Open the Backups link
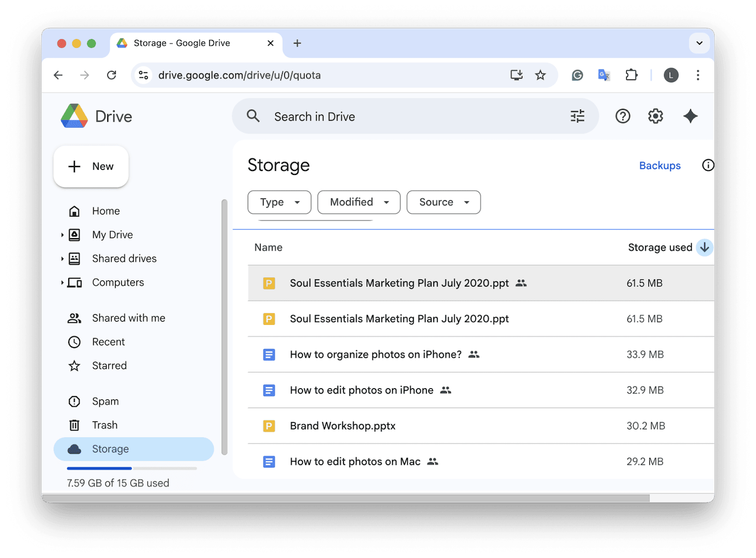Image resolution: width=756 pixels, height=558 pixels. [660, 166]
